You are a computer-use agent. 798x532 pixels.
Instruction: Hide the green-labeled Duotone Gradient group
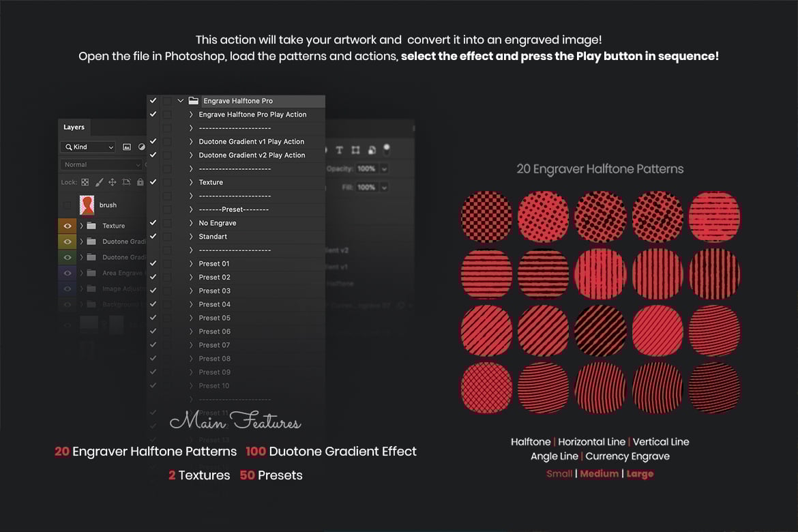click(67, 257)
